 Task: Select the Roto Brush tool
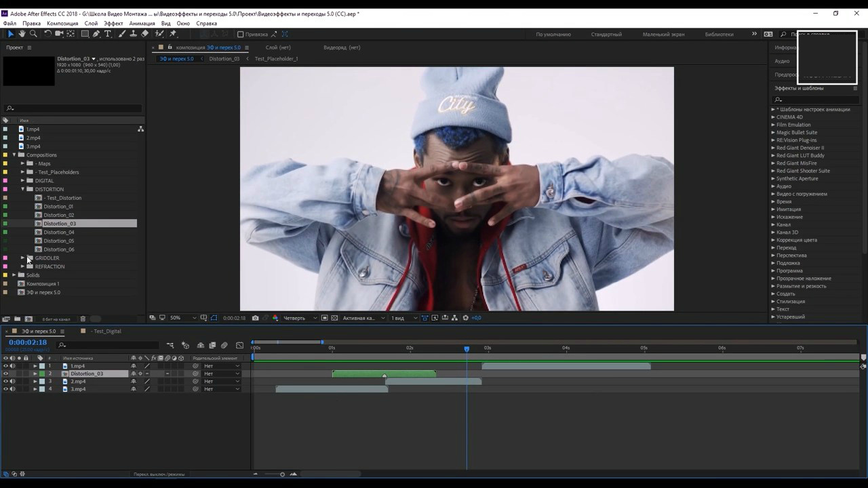159,34
